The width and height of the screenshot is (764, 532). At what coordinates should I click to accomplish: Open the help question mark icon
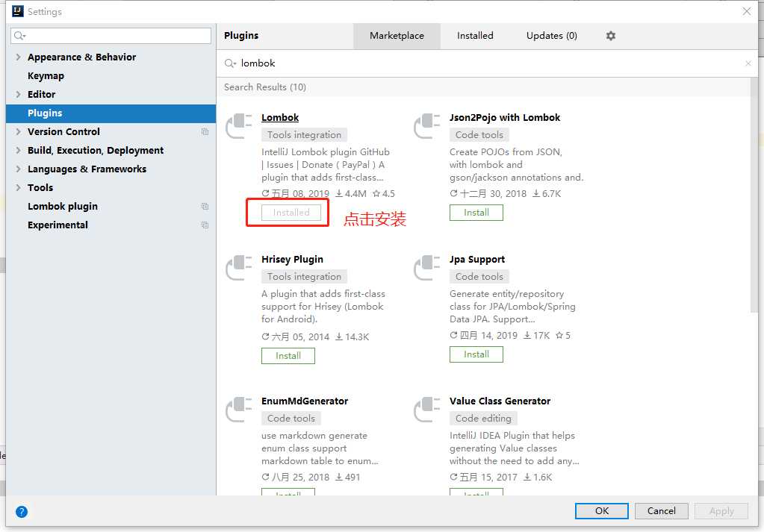22,512
